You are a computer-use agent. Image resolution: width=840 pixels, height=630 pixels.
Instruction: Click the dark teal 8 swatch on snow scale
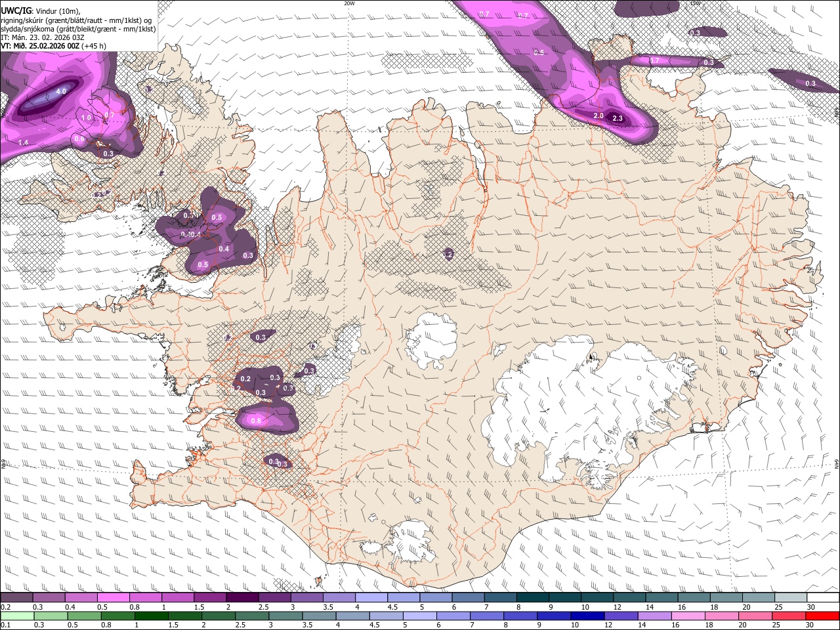pyautogui.click(x=533, y=598)
